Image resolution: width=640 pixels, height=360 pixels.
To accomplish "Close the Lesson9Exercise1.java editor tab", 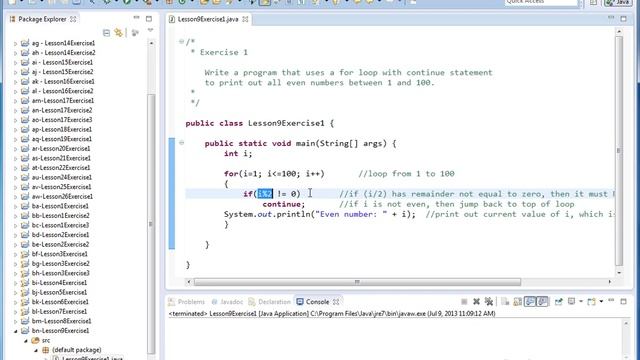I will [245, 19].
